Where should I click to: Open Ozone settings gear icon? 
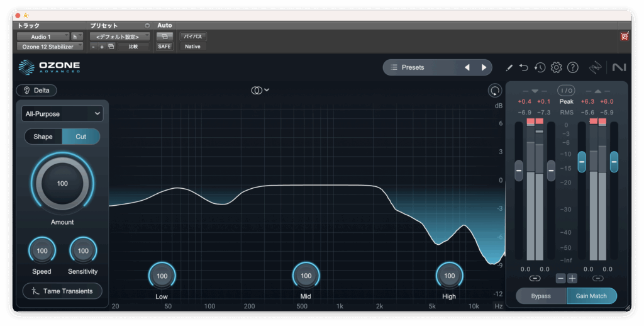pyautogui.click(x=556, y=67)
